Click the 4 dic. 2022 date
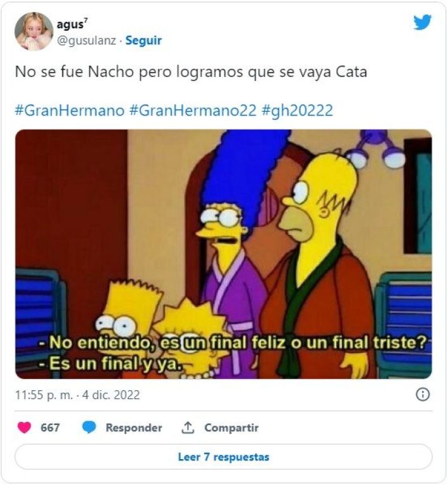The height and width of the screenshot is (485, 448). tap(111, 395)
